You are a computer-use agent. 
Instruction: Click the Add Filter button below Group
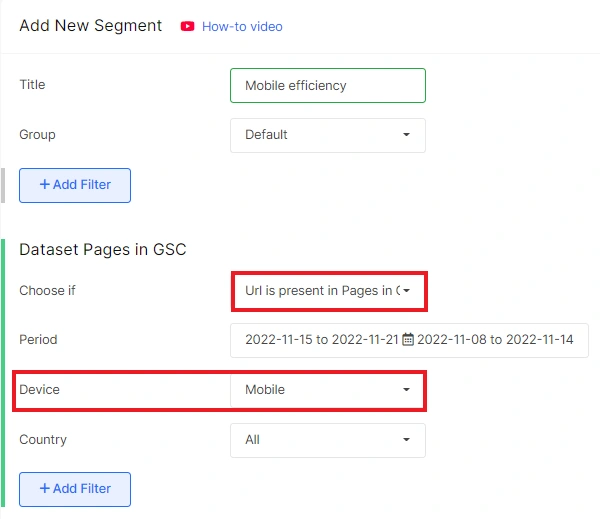click(x=75, y=185)
